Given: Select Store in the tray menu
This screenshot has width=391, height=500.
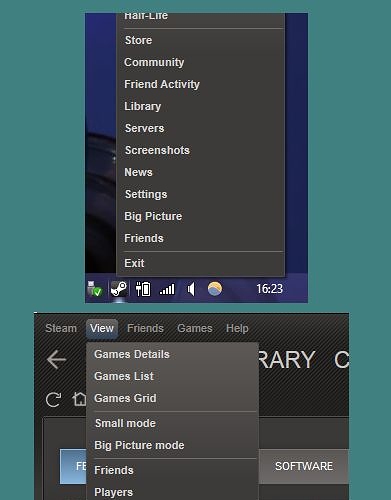Looking at the screenshot, I should click(200, 40).
